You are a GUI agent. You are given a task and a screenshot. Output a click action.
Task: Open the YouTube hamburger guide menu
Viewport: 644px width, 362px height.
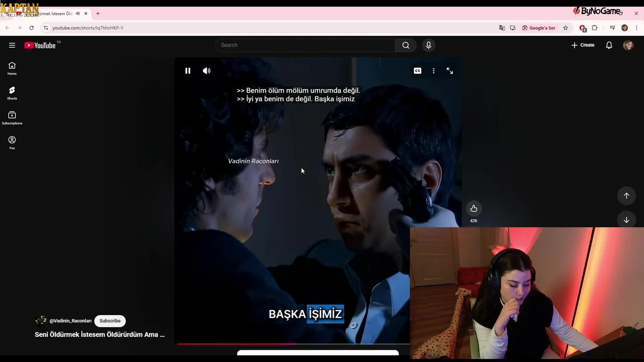12,45
